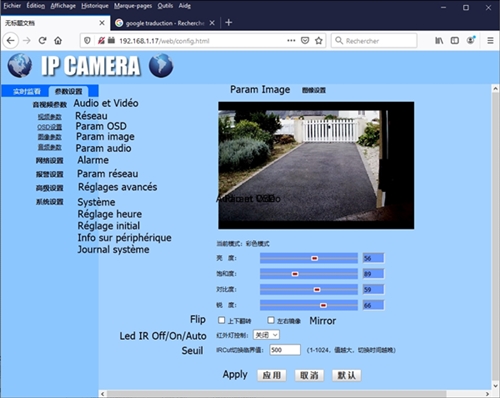Click the brightness value field showing 56
The image size is (500, 398).
point(373,258)
